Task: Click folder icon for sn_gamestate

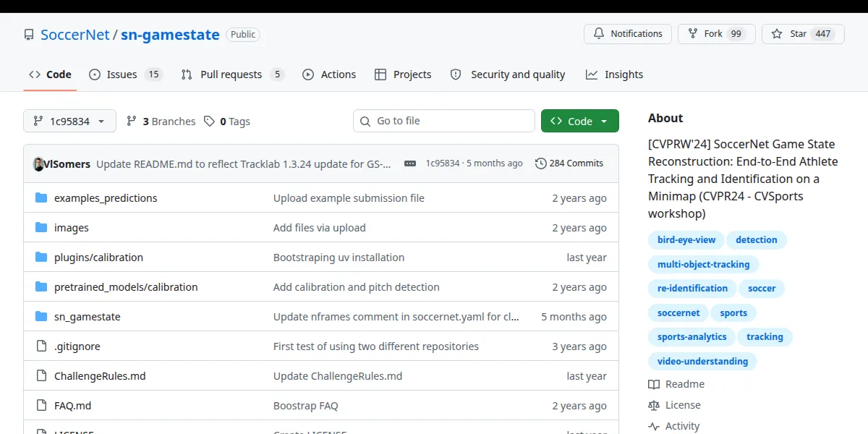Action: click(41, 317)
